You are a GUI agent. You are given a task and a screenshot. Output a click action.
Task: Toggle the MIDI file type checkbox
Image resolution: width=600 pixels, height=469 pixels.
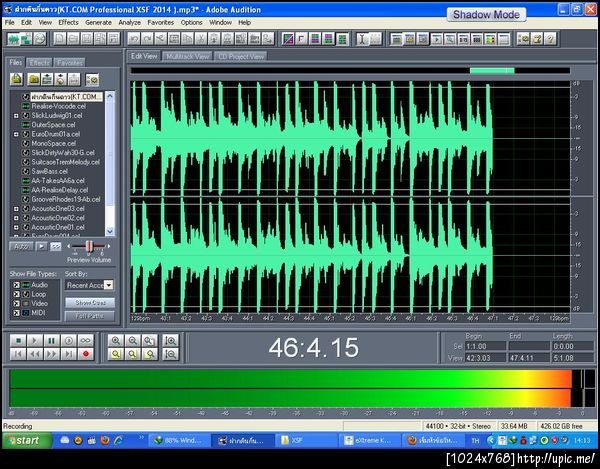pos(16,313)
